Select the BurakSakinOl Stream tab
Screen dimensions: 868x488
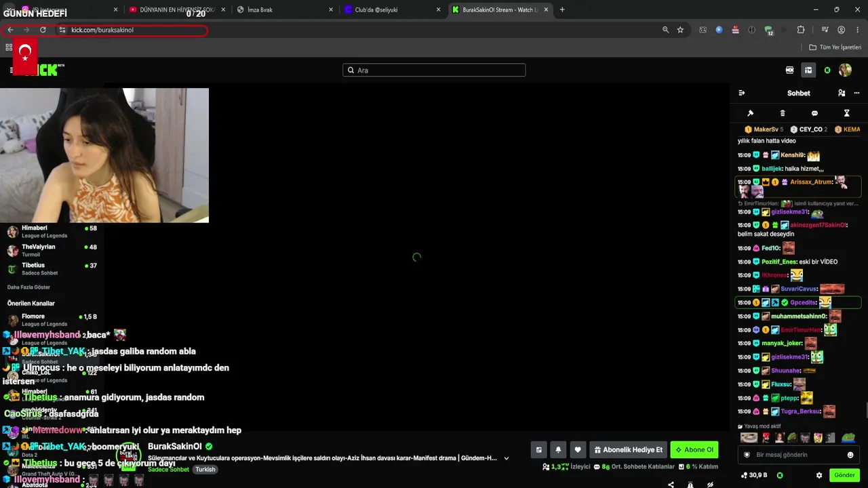pyautogui.click(x=499, y=9)
